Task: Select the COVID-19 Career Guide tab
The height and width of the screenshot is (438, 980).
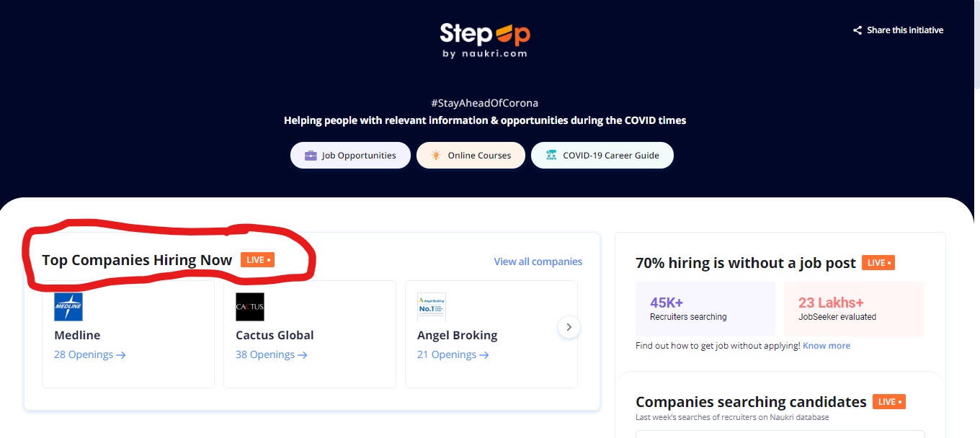Action: (x=602, y=156)
